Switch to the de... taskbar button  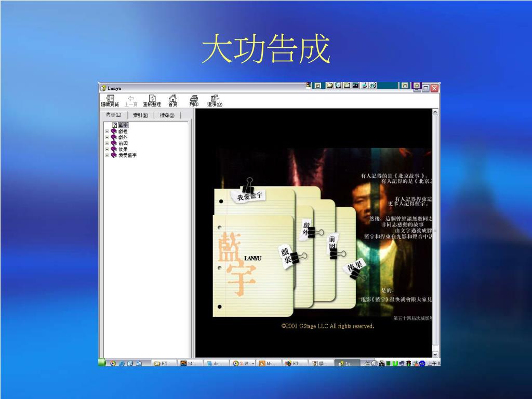217,363
